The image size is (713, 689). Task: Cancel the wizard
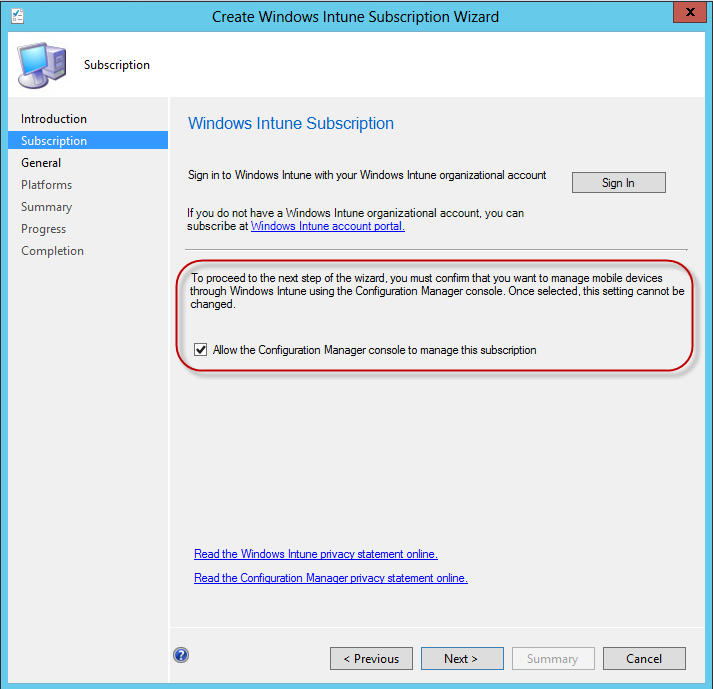(x=644, y=659)
